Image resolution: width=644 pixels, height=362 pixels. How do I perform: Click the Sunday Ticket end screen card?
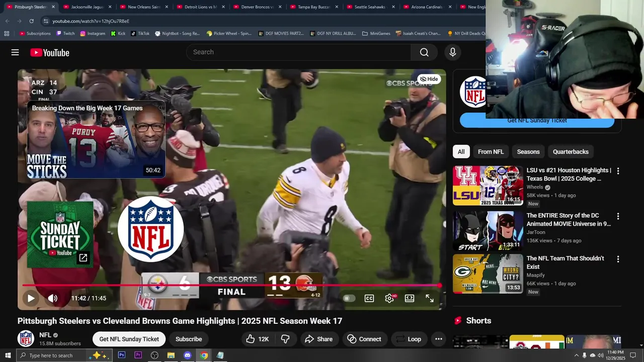[60, 234]
